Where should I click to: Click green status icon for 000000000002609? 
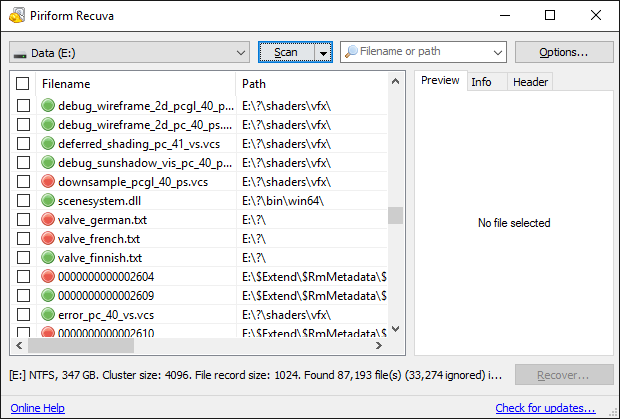coord(48,295)
